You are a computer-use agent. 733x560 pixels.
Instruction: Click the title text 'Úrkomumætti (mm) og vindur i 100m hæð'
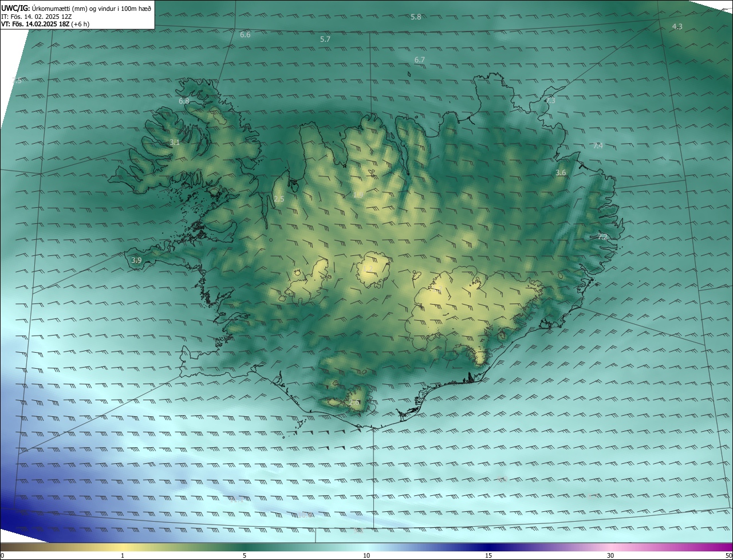tap(92, 8)
